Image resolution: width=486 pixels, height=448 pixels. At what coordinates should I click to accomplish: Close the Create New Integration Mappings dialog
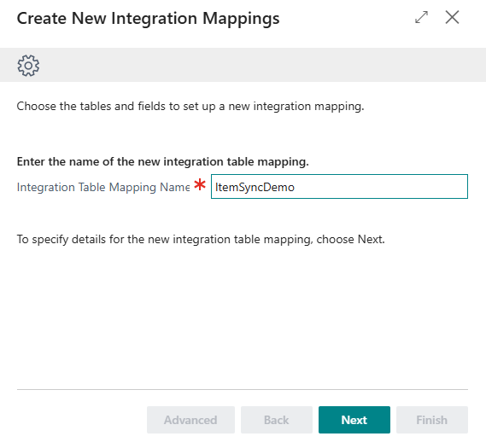[x=452, y=17]
